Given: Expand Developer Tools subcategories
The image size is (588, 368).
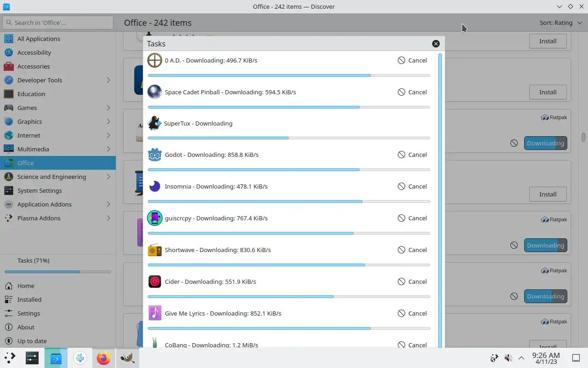Looking at the screenshot, I should [x=108, y=80].
